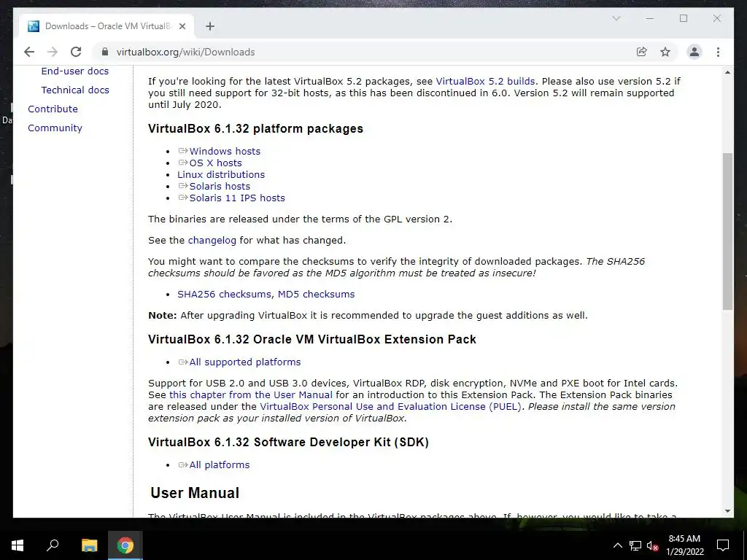The width and height of the screenshot is (747, 560).
Task: Open VirtualBox Personal Use and Evaluation License
Action: (x=391, y=407)
